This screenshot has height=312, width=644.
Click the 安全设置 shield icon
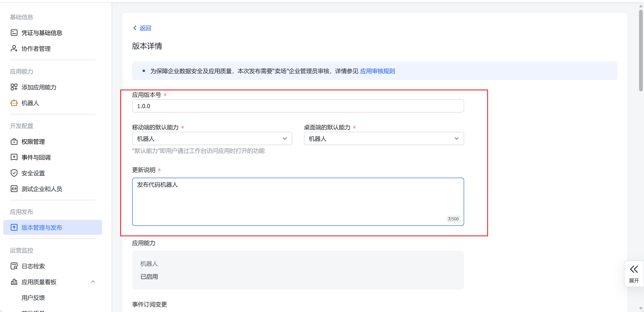14,173
